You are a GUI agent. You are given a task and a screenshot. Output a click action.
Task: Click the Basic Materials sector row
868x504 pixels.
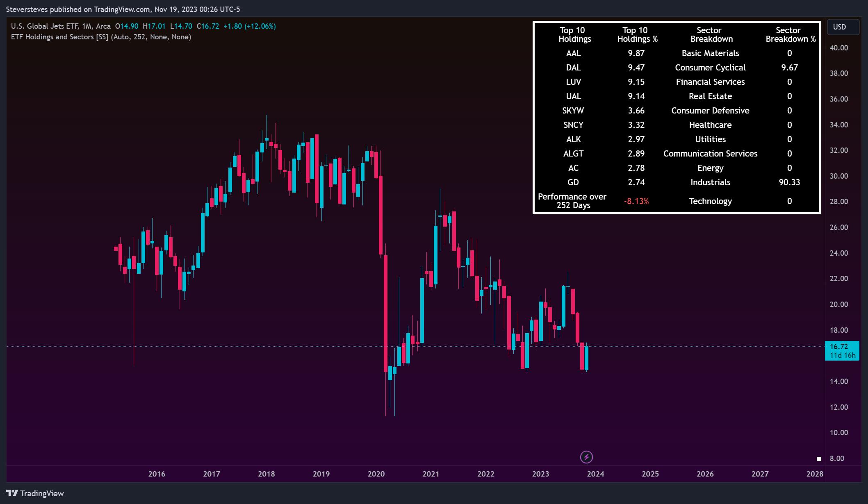(710, 53)
